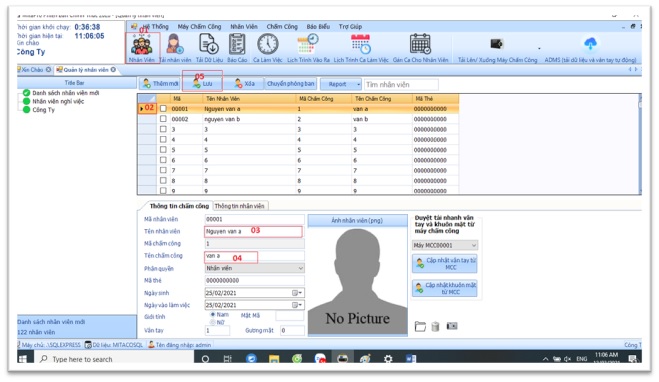Select Nhân viên nghỉ việc tree item
Viewport: 659px width, 382px height.
point(58,101)
